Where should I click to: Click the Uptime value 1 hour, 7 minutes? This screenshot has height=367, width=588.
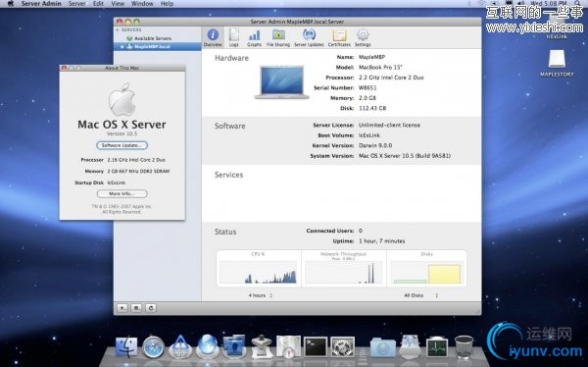click(382, 241)
